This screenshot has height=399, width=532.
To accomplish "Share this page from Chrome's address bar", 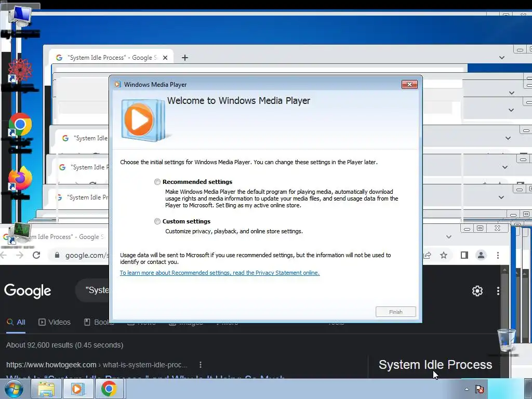I will click(x=428, y=255).
